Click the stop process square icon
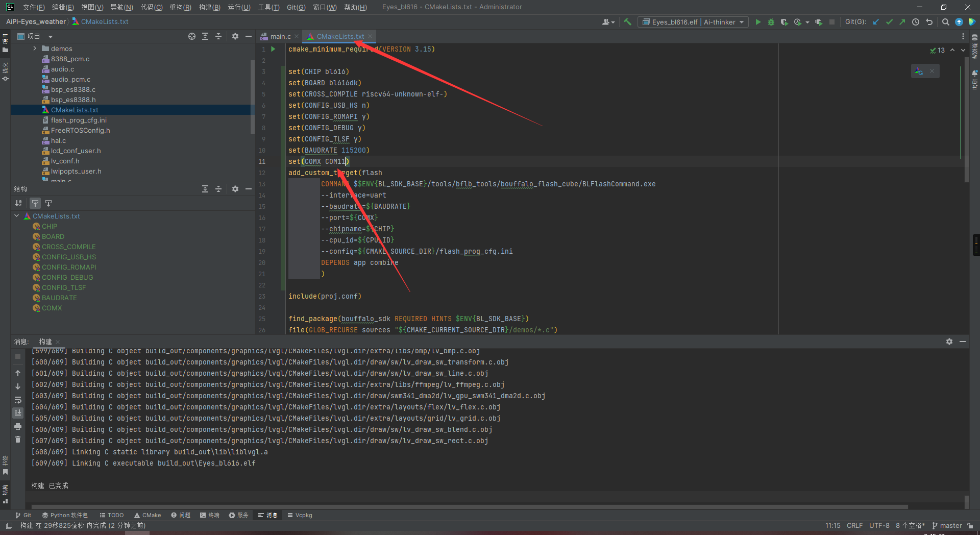980x535 pixels. [x=832, y=22]
